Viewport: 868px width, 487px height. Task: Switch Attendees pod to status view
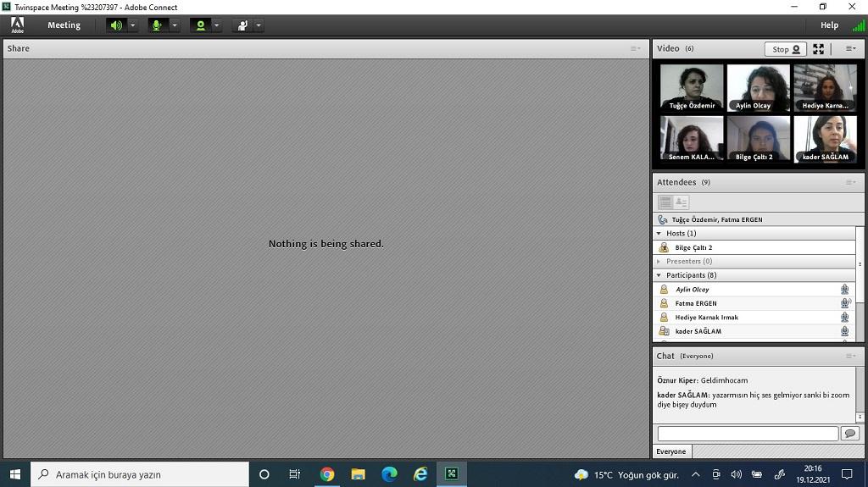click(x=682, y=202)
